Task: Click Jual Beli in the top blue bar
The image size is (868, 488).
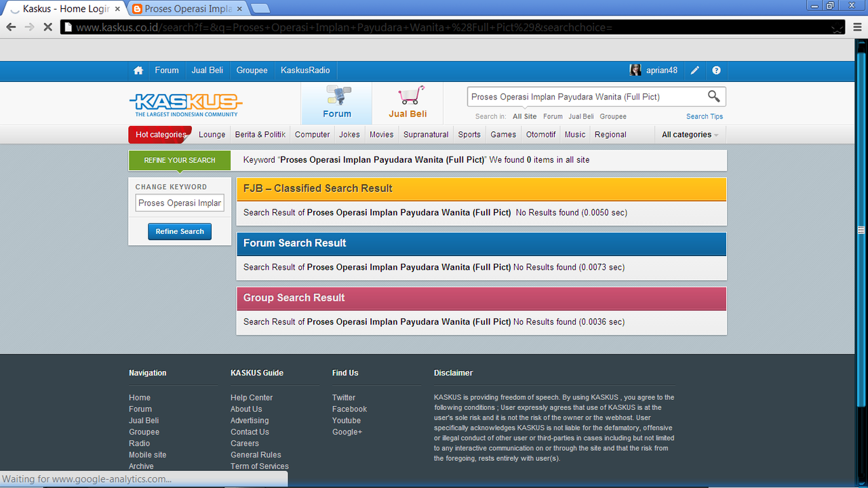Action: [208, 70]
